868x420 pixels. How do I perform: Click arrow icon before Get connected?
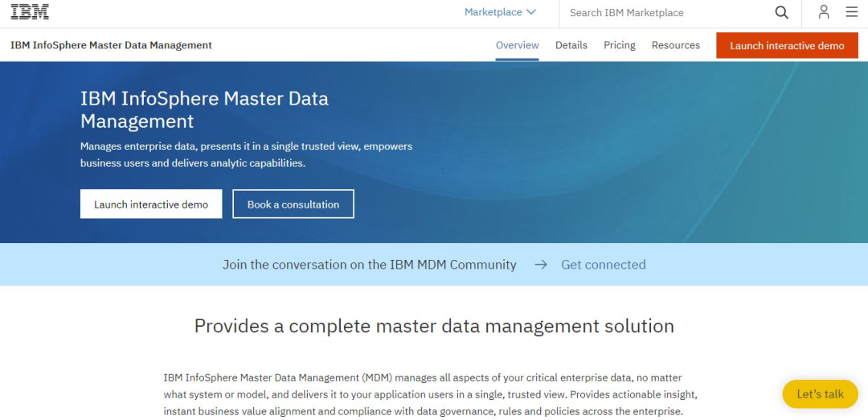541,265
